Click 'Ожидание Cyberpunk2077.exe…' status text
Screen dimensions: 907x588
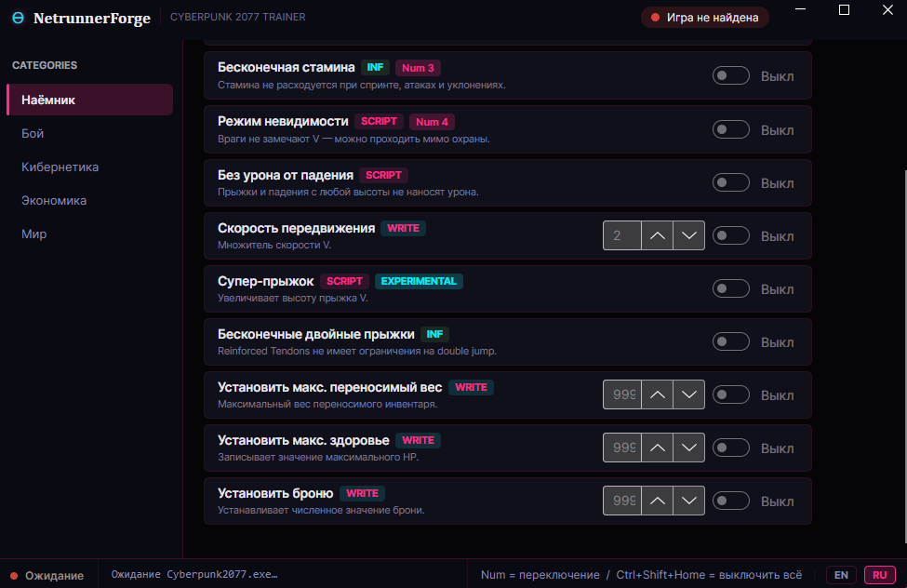click(x=194, y=574)
